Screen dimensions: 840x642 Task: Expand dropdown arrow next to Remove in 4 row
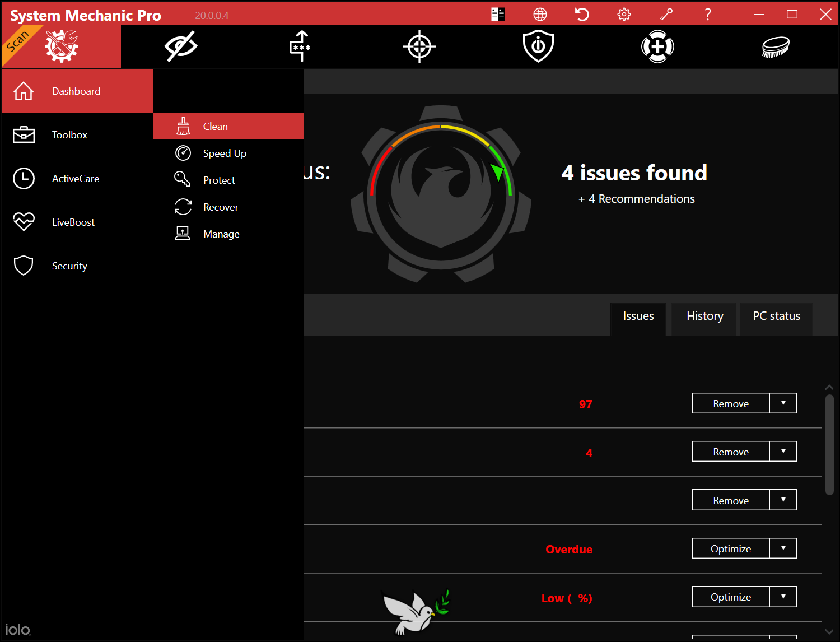tap(783, 452)
